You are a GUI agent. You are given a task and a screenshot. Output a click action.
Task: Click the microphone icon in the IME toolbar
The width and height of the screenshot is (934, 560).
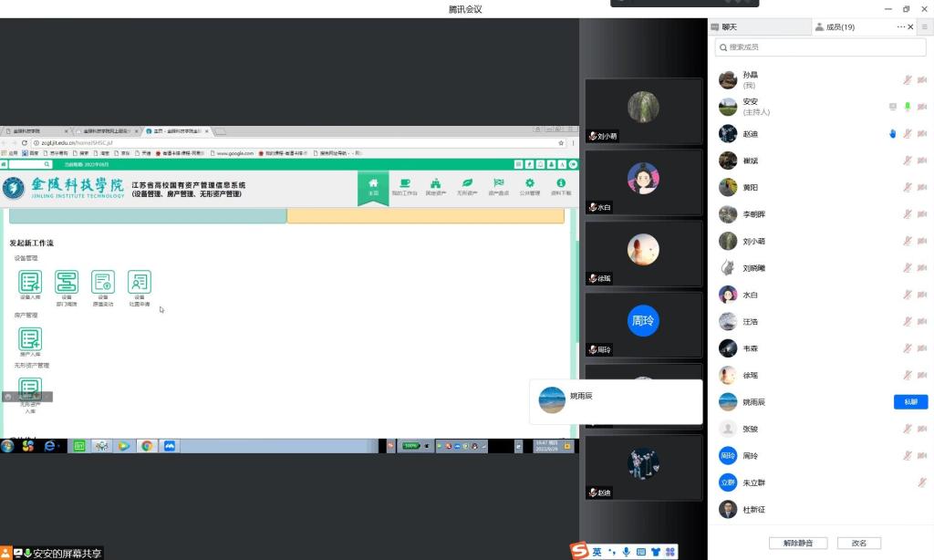click(627, 552)
